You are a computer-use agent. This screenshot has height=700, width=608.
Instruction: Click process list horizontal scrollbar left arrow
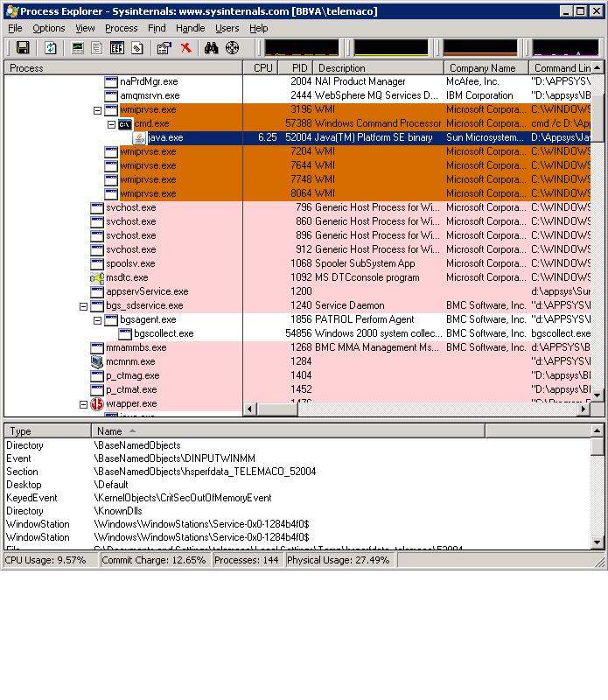(249, 409)
